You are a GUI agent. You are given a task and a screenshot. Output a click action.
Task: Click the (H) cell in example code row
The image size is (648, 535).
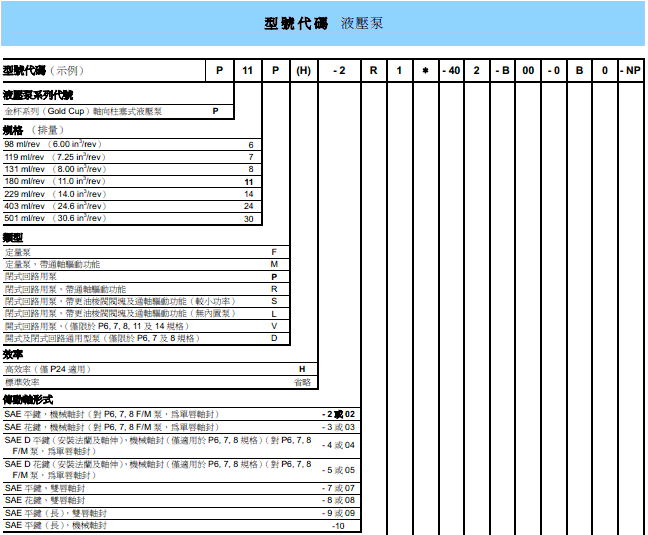click(x=304, y=71)
